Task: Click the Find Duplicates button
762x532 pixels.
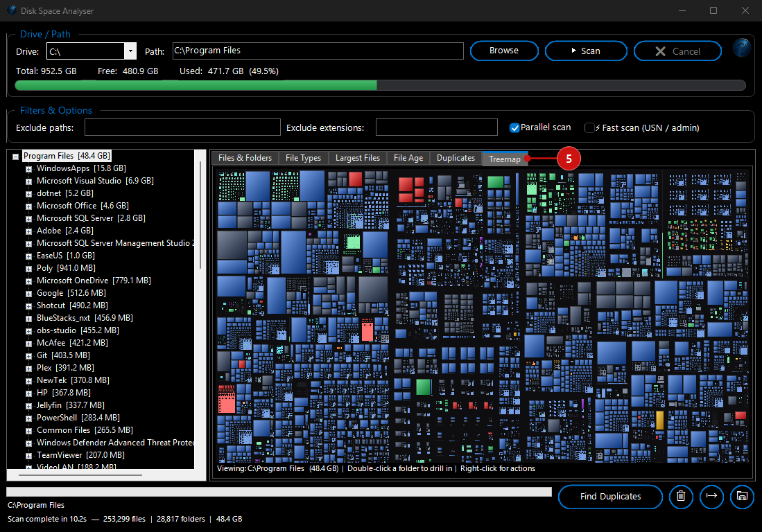Action: pos(610,497)
